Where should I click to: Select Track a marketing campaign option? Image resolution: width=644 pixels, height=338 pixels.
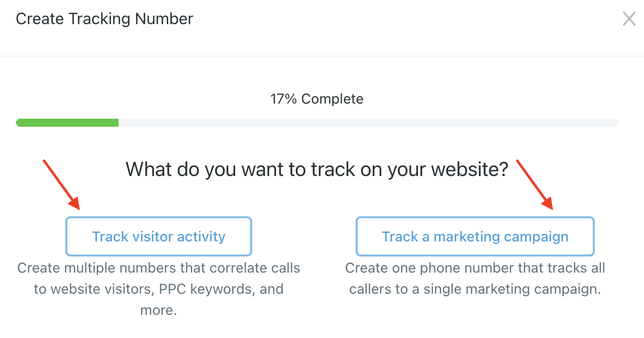point(475,236)
